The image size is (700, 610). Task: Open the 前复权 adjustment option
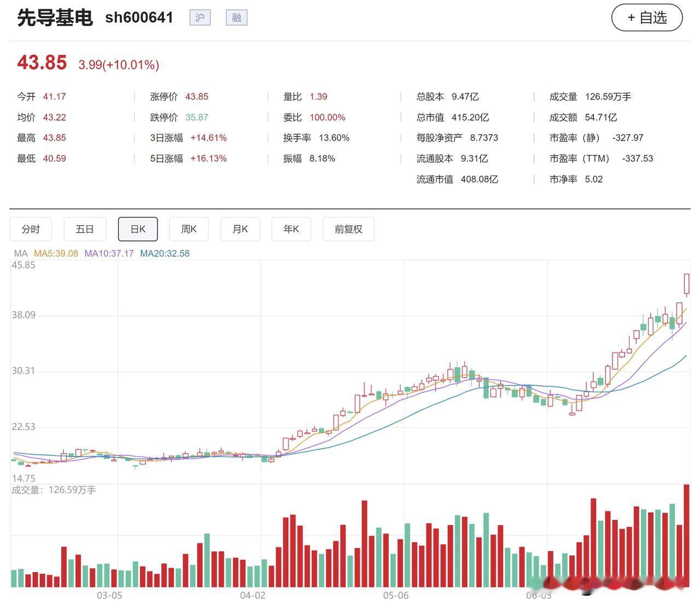click(348, 229)
